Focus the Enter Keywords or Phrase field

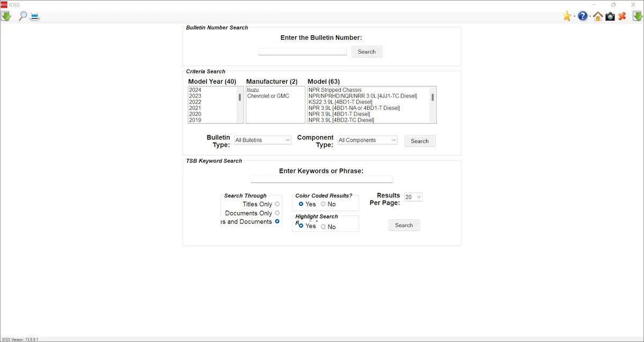pos(321,179)
